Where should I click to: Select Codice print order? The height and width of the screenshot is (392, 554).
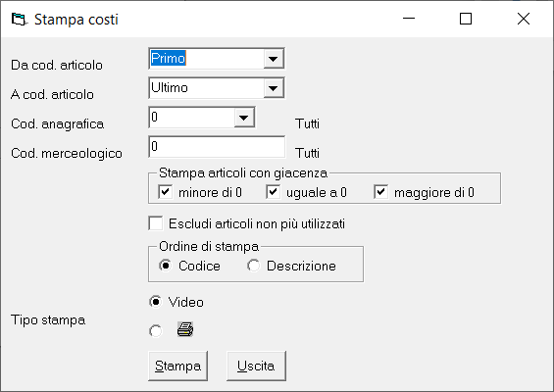(166, 266)
